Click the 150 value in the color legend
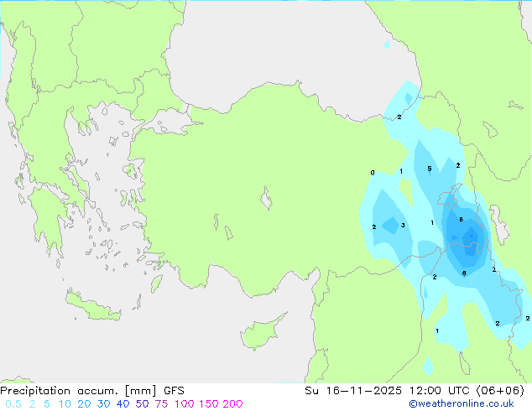 pyautogui.click(x=208, y=404)
